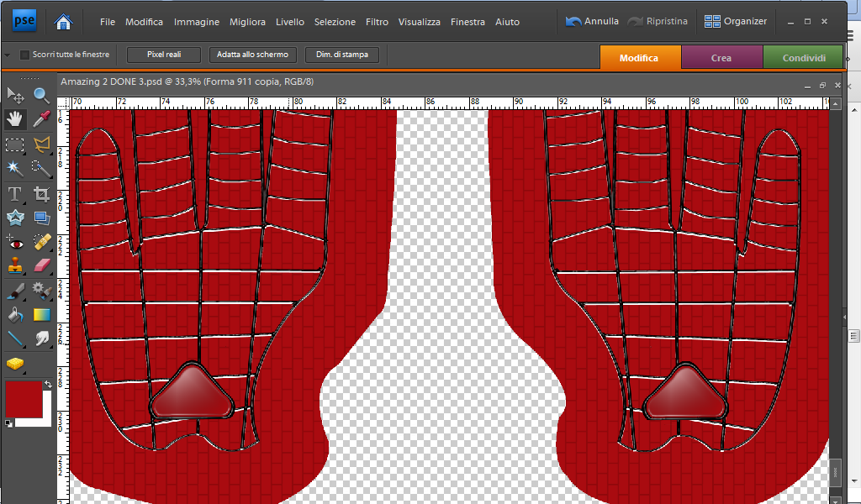
Task: Pick the Eyedropper tool
Action: [42, 119]
